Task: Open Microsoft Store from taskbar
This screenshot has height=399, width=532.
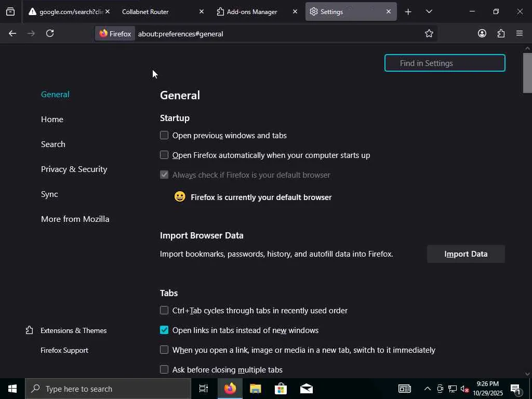Action: (281, 389)
